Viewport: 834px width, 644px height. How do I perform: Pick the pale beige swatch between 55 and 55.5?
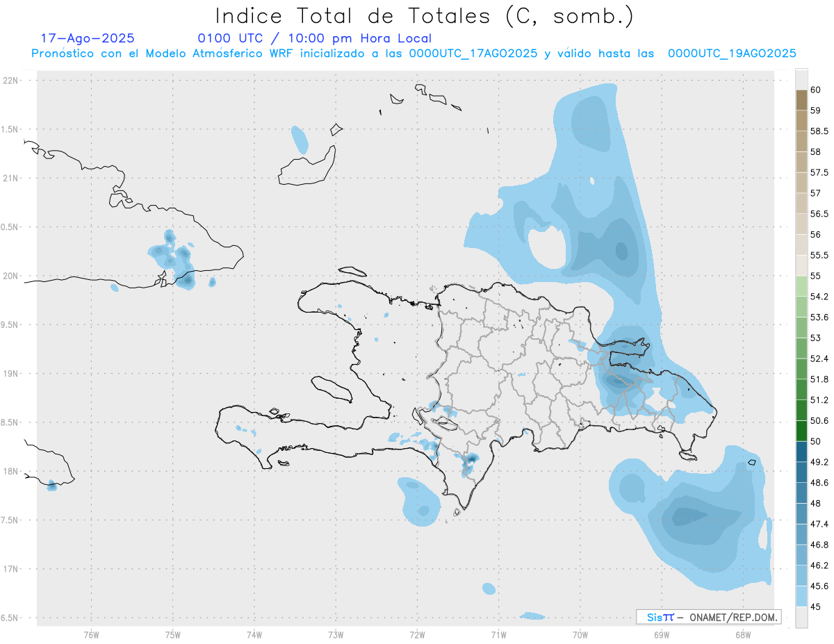(x=801, y=265)
